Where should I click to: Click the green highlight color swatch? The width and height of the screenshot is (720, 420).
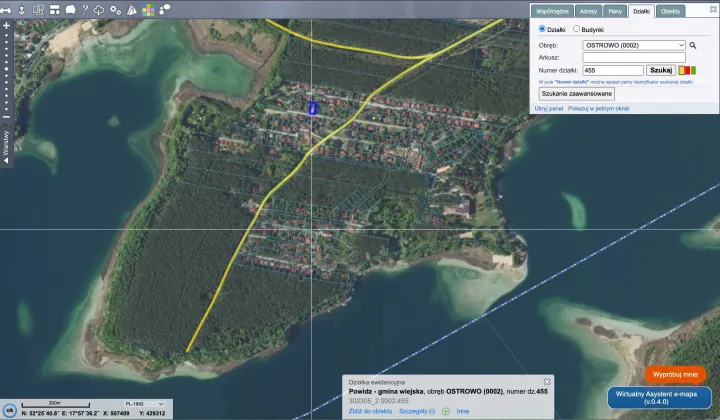click(693, 70)
